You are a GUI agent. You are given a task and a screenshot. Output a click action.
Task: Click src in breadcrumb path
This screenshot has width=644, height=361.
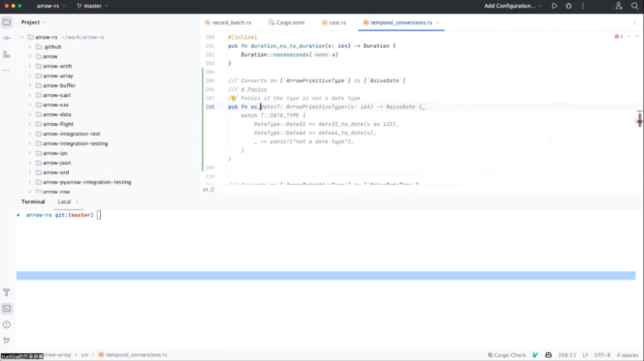(x=85, y=355)
